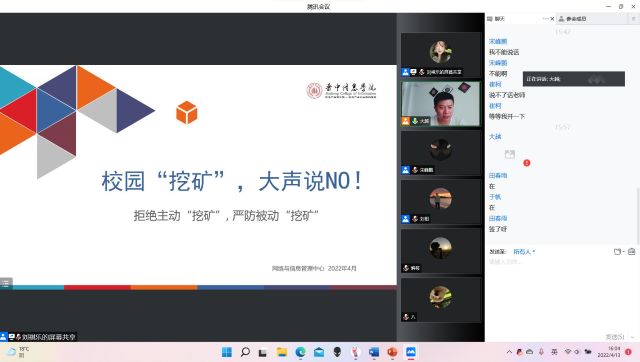Open the red notification badge in tray
640x362 pixels.
pyautogui.click(x=629, y=352)
